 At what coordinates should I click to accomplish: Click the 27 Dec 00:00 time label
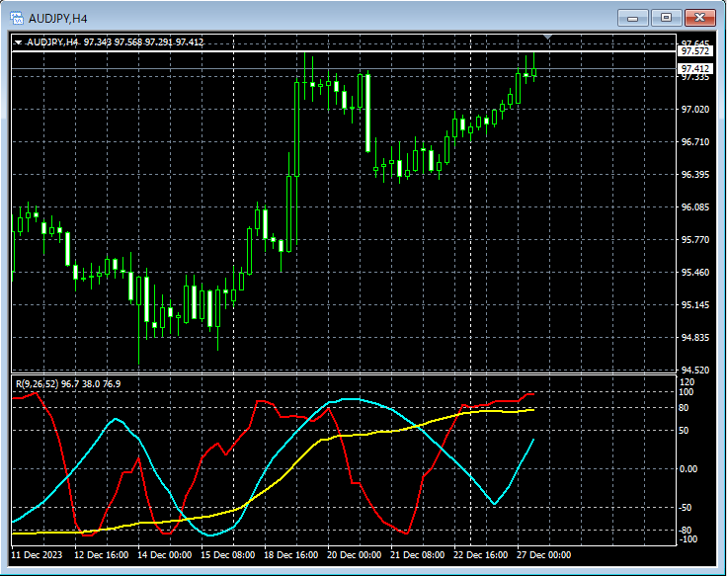[x=543, y=554]
